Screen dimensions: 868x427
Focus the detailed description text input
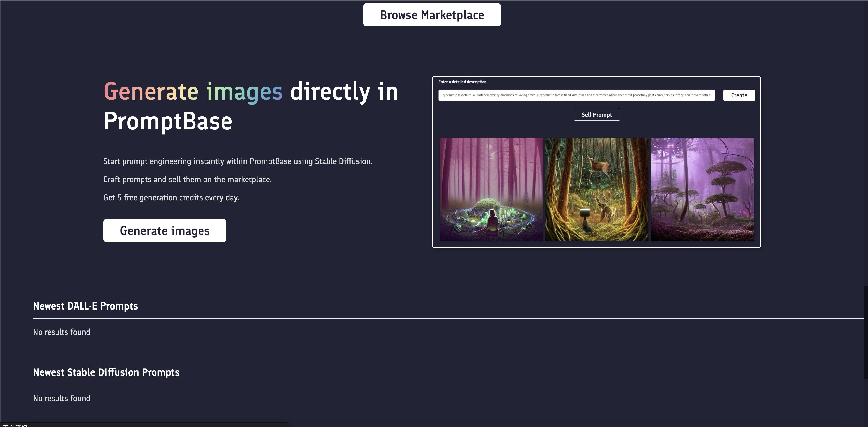coord(576,95)
